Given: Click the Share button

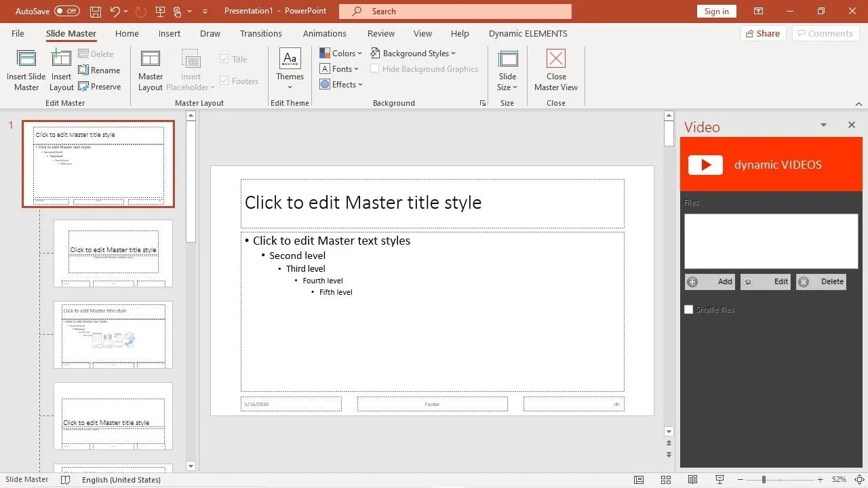Looking at the screenshot, I should 763,33.
